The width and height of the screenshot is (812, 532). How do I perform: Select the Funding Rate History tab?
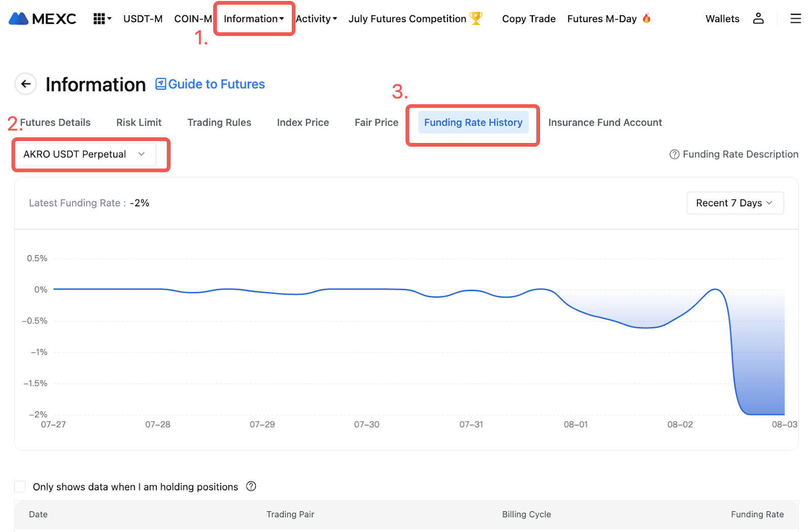(472, 122)
